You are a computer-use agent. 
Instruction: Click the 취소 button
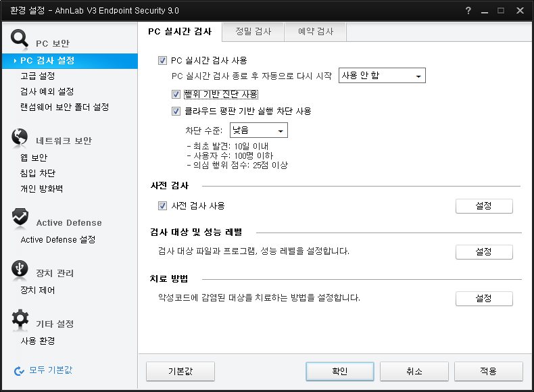pyautogui.click(x=414, y=371)
